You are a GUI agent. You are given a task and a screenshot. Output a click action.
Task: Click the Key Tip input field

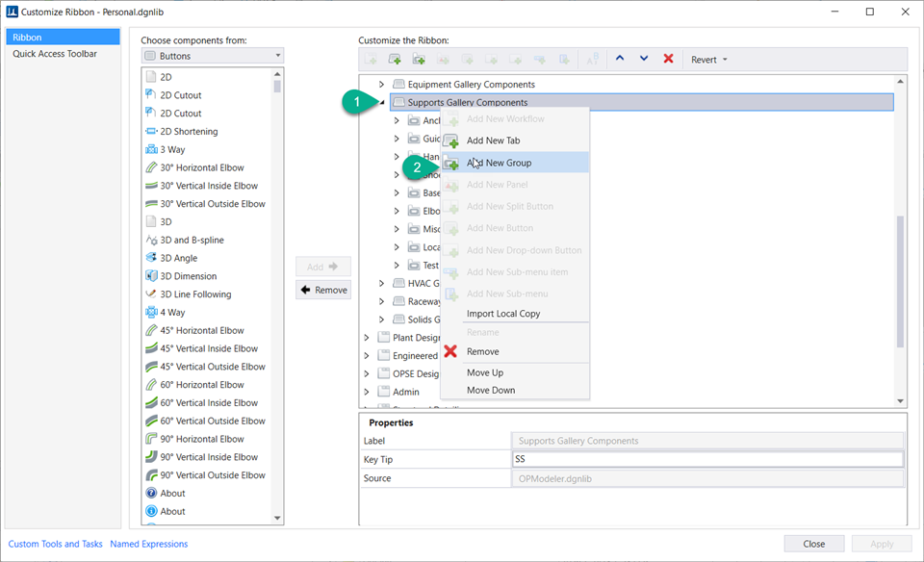[707, 460]
